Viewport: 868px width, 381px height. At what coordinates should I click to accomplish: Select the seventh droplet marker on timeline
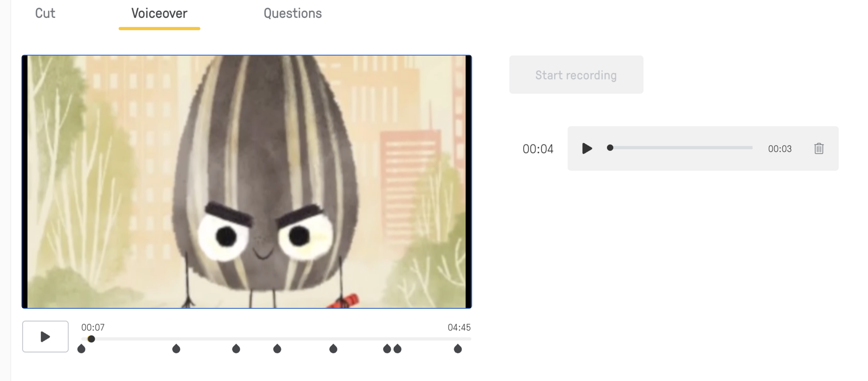(398, 349)
